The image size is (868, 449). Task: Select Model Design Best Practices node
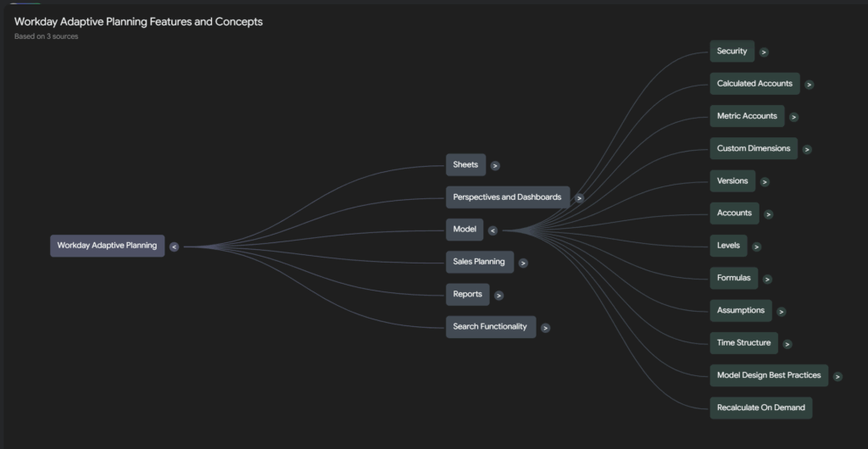[x=769, y=375]
